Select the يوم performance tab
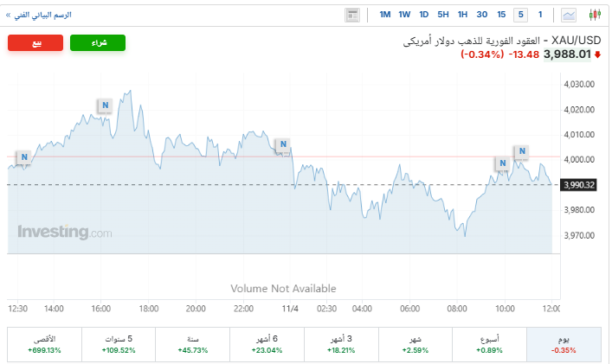Screen dimensions: 612x364 [564, 344]
